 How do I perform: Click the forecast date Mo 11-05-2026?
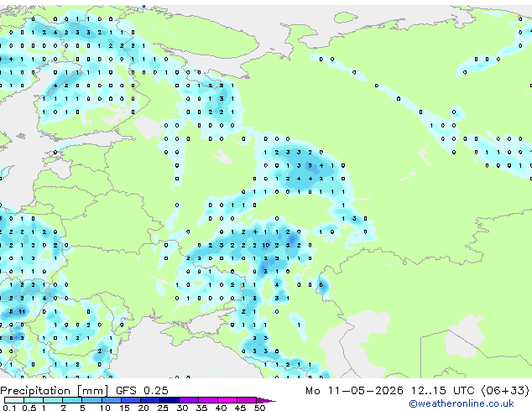(x=354, y=391)
